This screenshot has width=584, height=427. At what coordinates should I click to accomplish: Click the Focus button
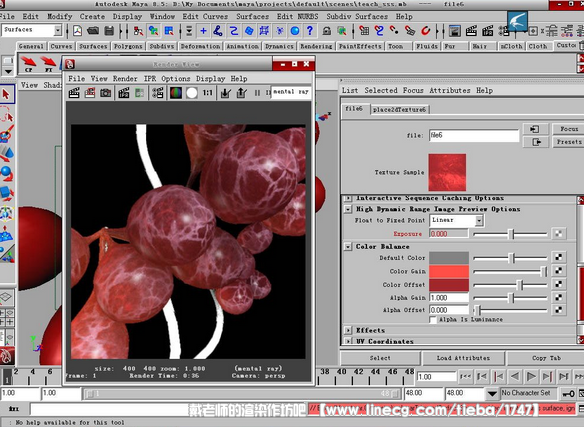click(x=569, y=129)
